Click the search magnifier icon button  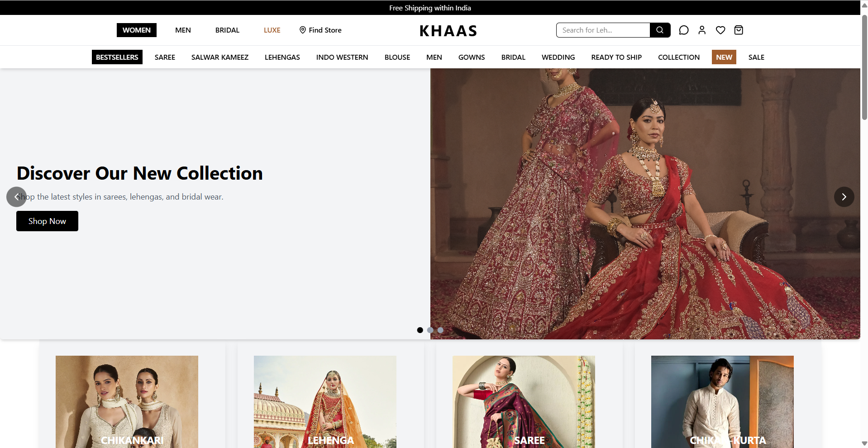click(660, 30)
